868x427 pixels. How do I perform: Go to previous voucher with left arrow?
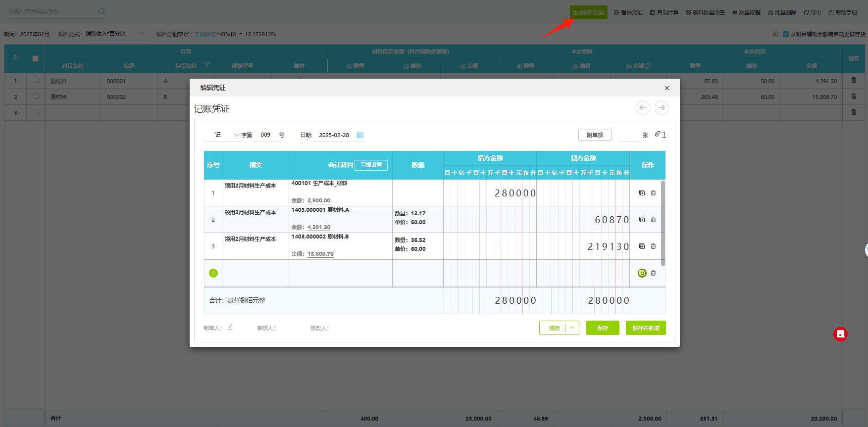[643, 108]
